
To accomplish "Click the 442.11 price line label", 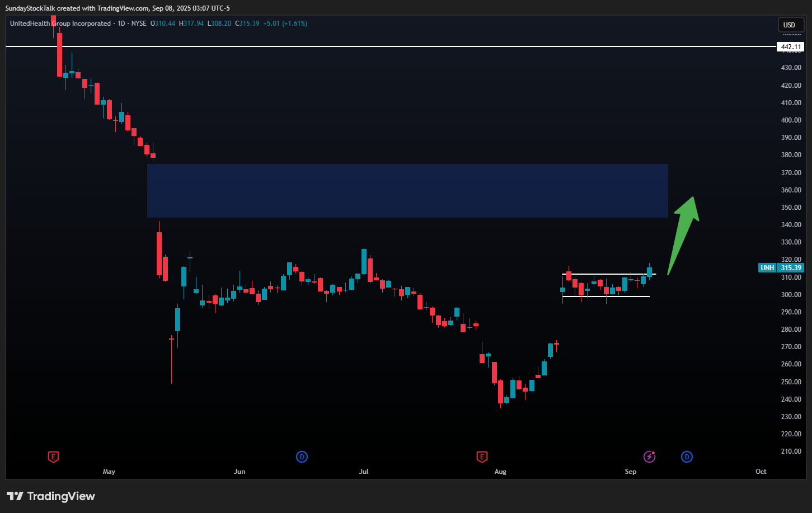I will point(791,47).
